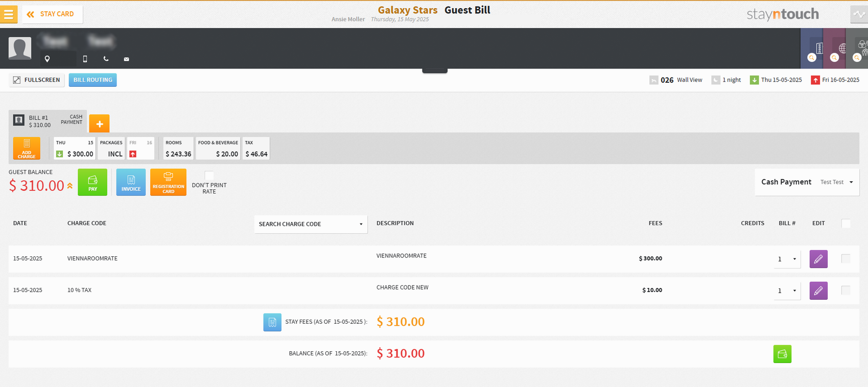Screen dimensions: 868x387
Task: Select the Packages INCL tab
Action: (111, 149)
